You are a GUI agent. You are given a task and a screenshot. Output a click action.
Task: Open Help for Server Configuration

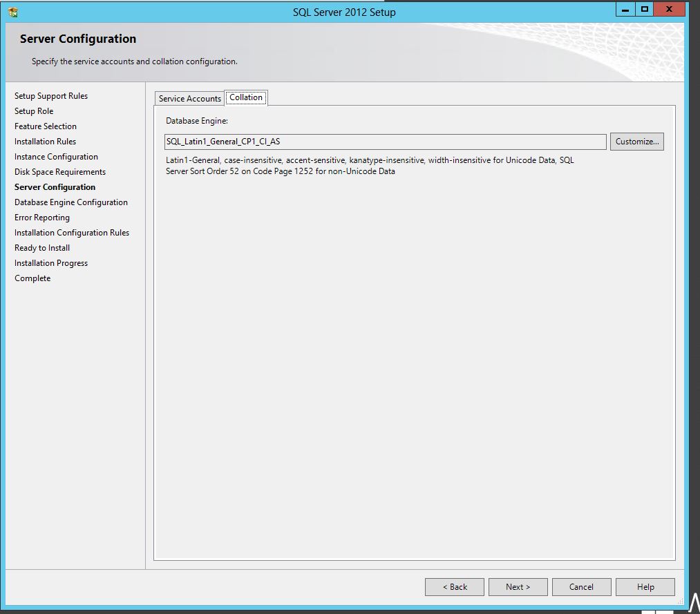coord(645,587)
